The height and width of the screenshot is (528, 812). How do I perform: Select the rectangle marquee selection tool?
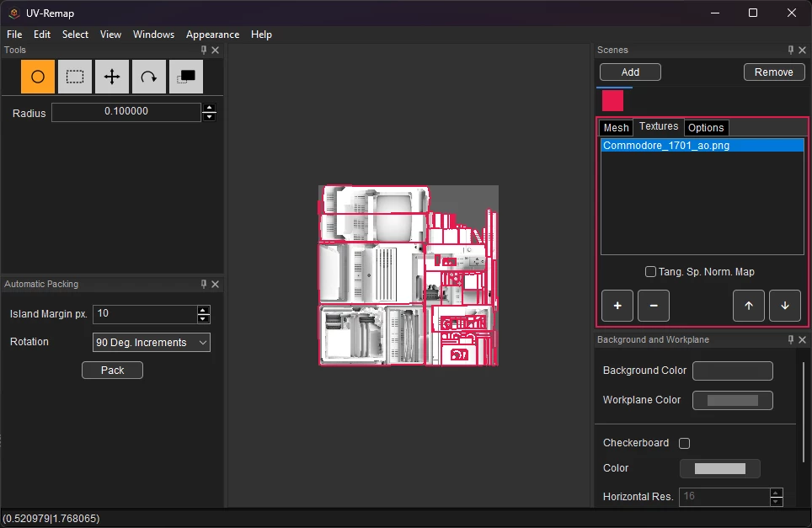tap(75, 77)
